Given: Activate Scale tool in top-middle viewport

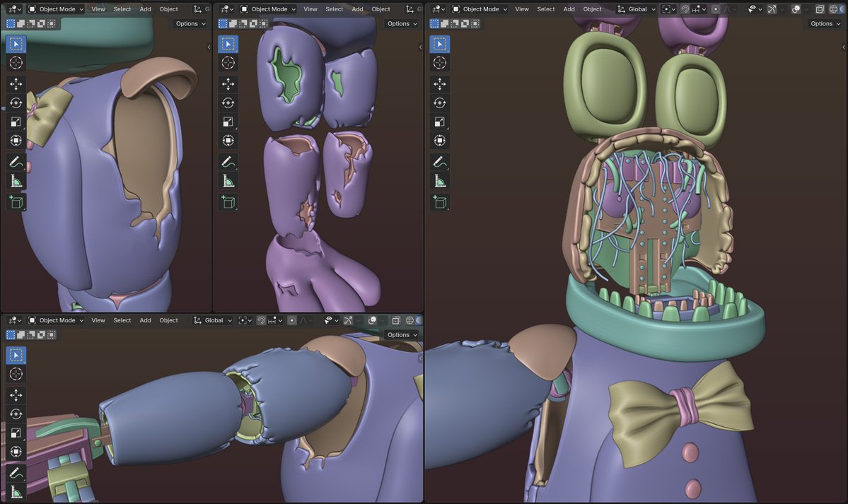Looking at the screenshot, I should [228, 122].
